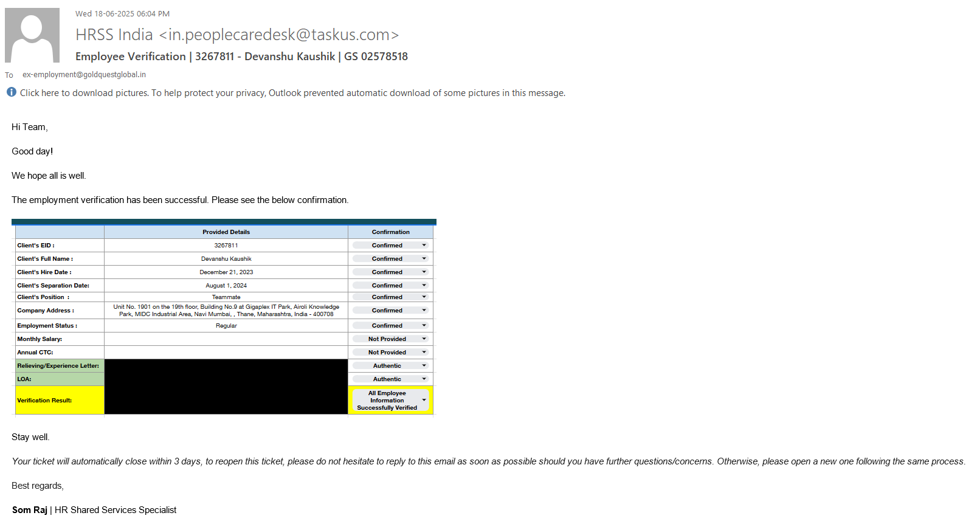Viewport: 980px width, 524px height.
Task: Click the signature name Som Raj
Action: point(30,510)
